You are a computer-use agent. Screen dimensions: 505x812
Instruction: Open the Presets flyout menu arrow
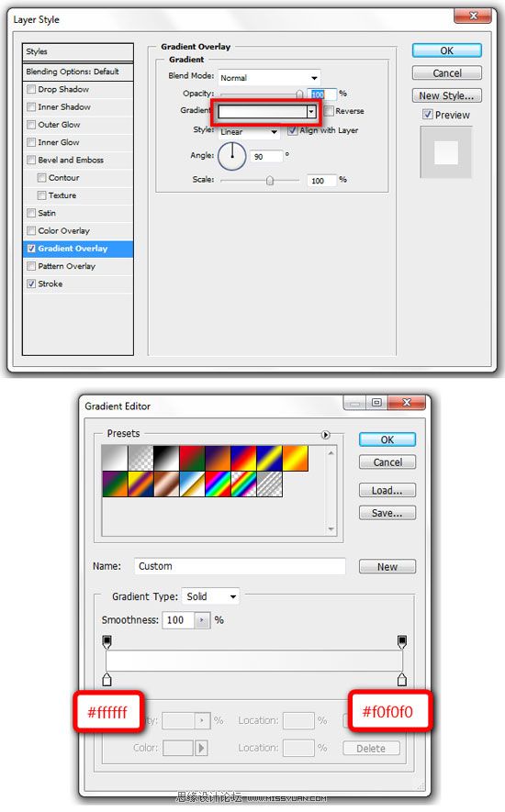click(x=326, y=435)
